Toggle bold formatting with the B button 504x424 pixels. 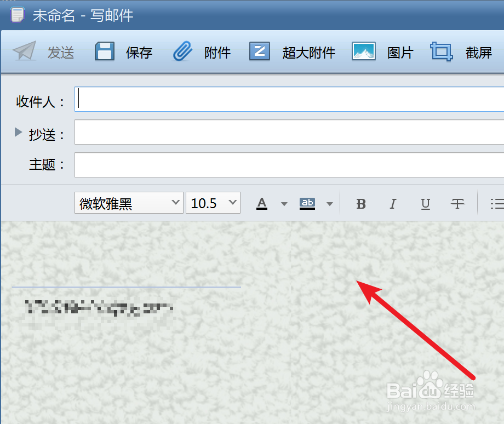361,203
